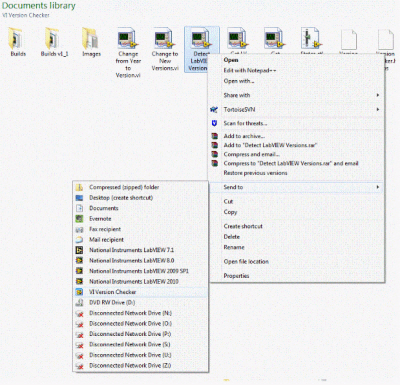Viewport: 400px width, 385px height.
Task: Expand the TortoiseSVN submenu arrow
Action: tap(378, 109)
